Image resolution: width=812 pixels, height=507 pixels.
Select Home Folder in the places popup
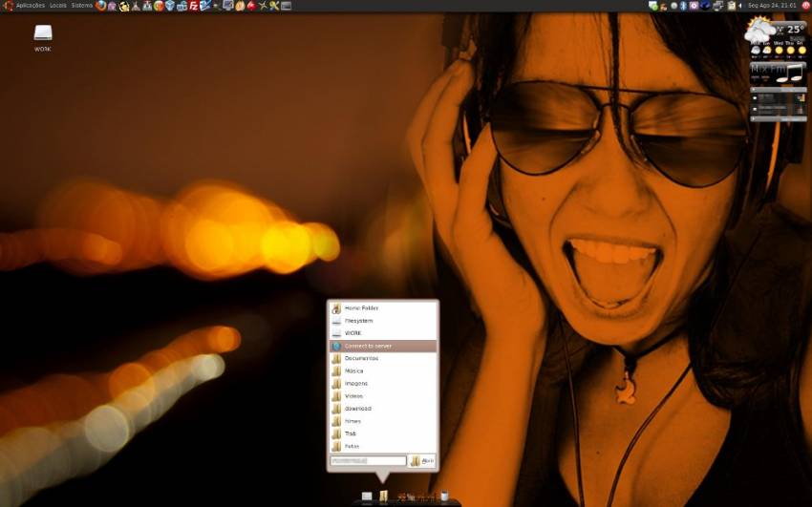point(383,308)
